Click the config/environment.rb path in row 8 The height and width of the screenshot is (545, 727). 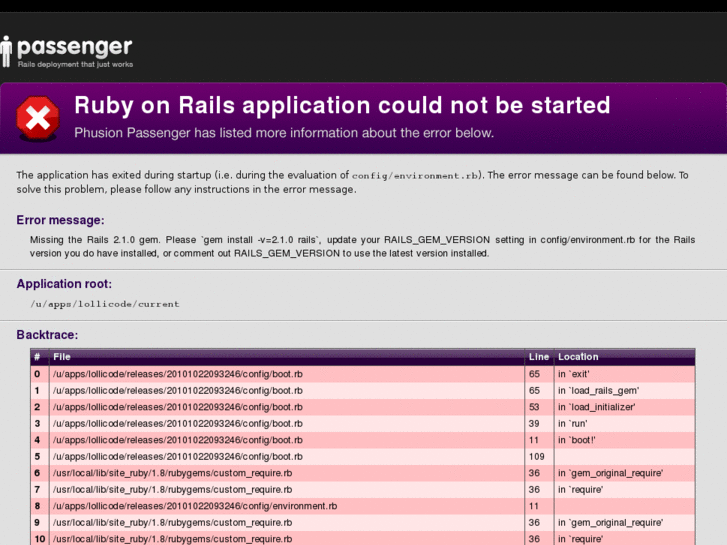pyautogui.click(x=195, y=506)
